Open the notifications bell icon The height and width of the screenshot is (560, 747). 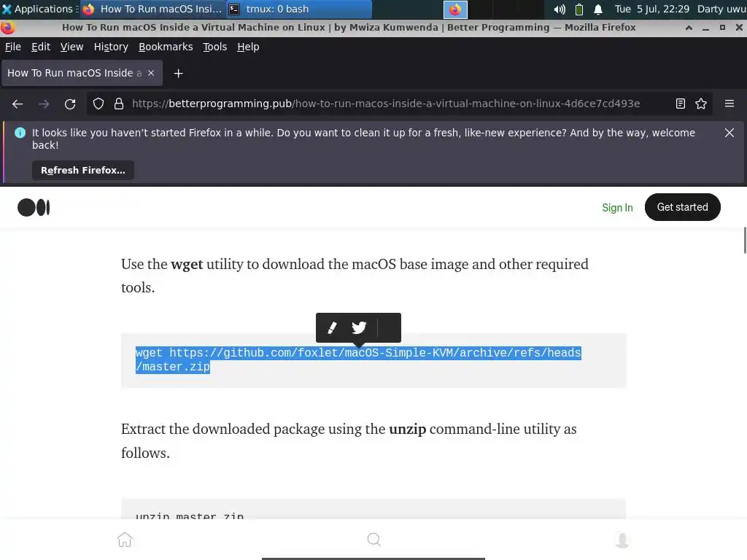pyautogui.click(x=598, y=9)
